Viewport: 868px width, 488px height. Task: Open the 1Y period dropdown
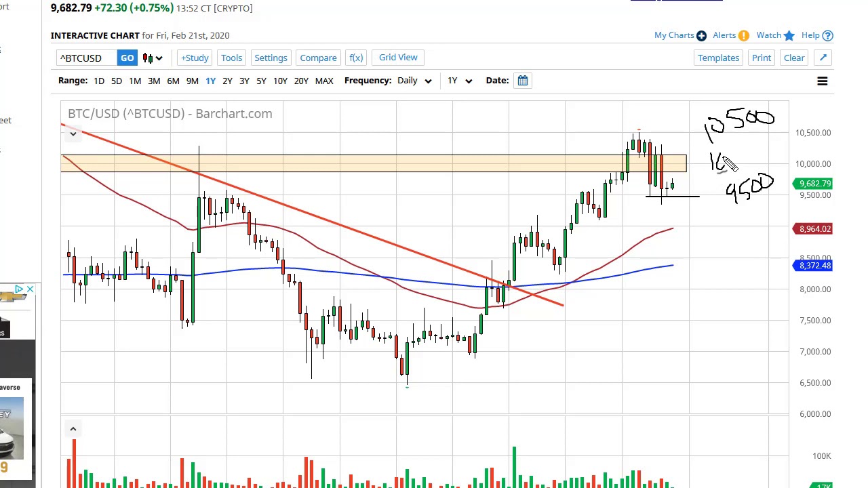tap(459, 81)
